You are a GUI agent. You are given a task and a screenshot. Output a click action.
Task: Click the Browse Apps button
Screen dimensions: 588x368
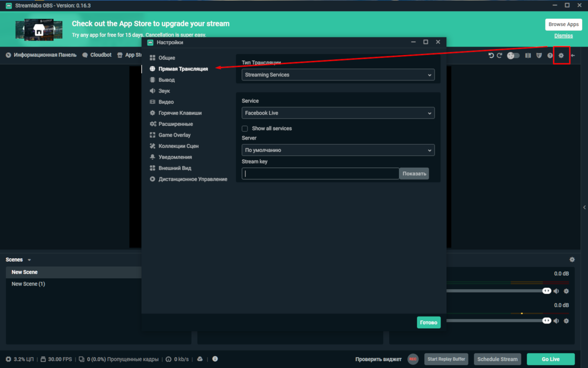(563, 25)
